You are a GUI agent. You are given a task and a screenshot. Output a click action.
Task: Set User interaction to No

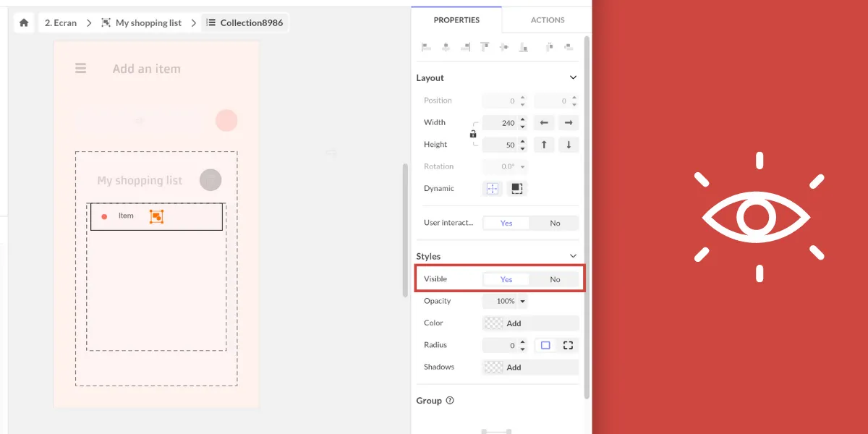pos(555,223)
